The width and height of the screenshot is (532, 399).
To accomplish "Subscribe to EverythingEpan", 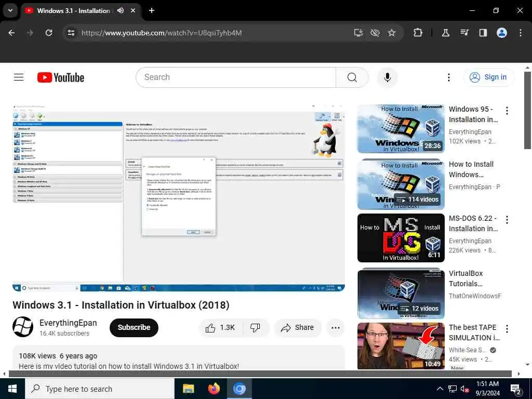I will click(134, 327).
